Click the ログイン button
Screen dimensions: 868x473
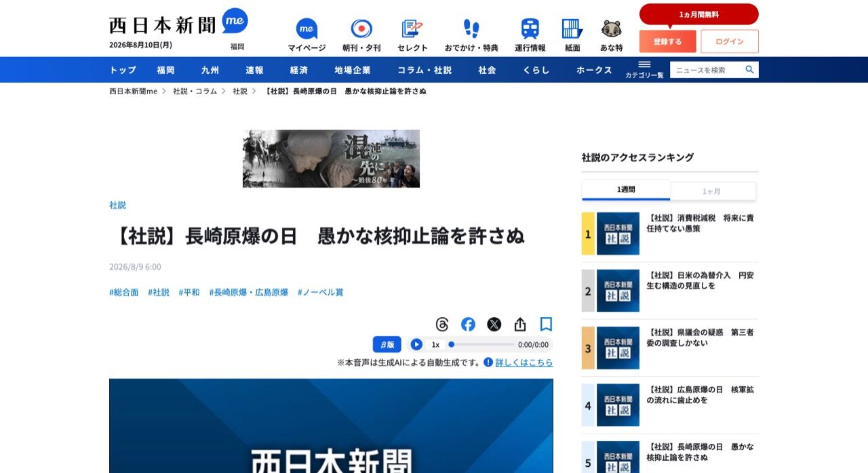[x=730, y=41]
